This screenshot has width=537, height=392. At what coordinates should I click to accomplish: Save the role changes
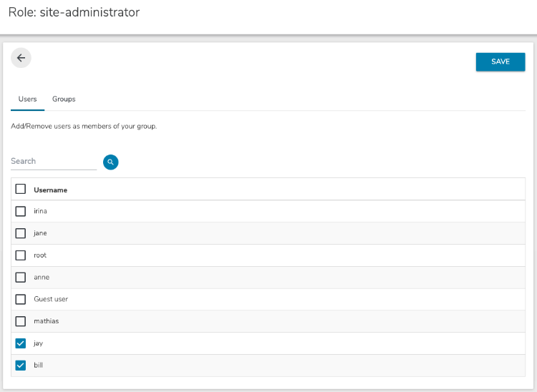tap(500, 62)
